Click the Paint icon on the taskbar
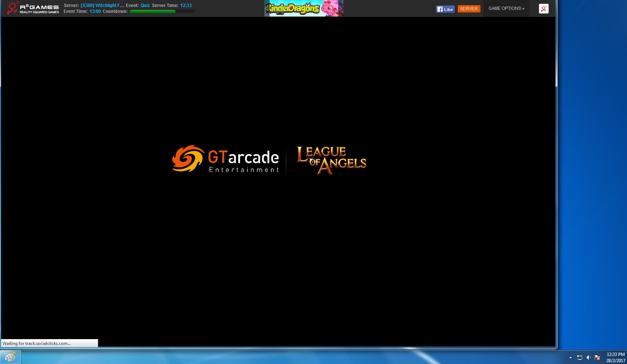627x364 pixels. tap(11, 357)
